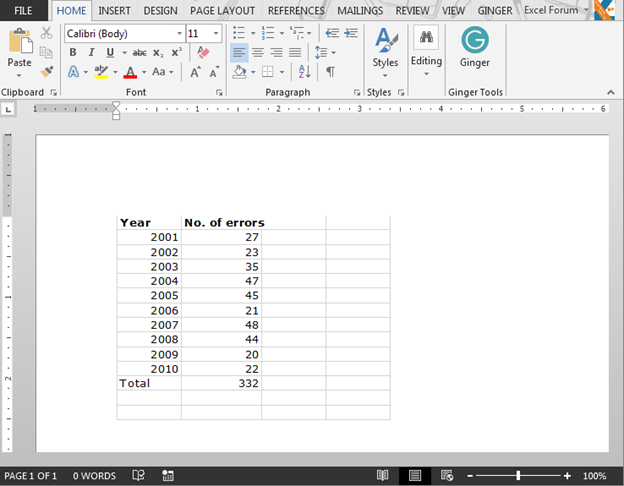The image size is (624, 486).
Task: Click the Paste clipboard icon
Action: click(20, 41)
